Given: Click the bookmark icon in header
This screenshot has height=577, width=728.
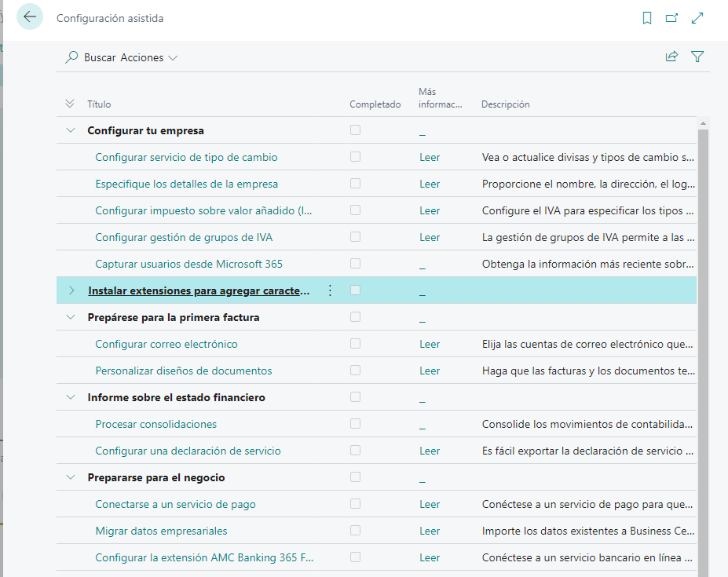Looking at the screenshot, I should [647, 18].
